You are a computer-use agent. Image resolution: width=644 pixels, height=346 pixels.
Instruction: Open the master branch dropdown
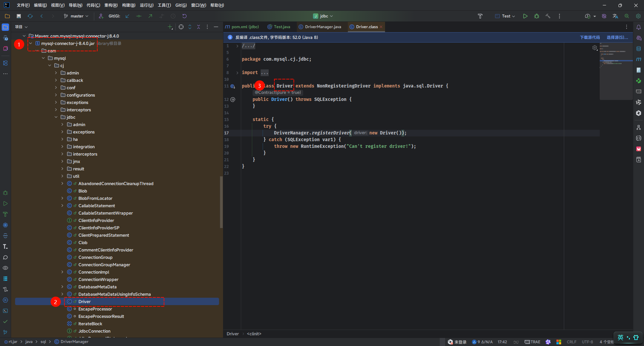click(x=76, y=16)
